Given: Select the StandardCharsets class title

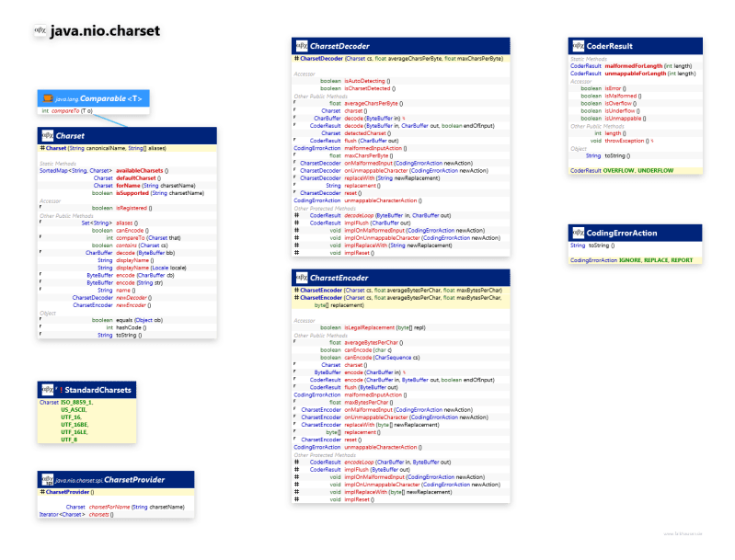Looking at the screenshot, I should 98,390.
